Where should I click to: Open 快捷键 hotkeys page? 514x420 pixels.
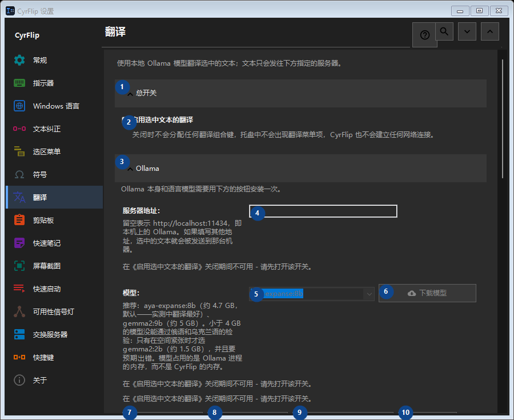click(x=54, y=357)
